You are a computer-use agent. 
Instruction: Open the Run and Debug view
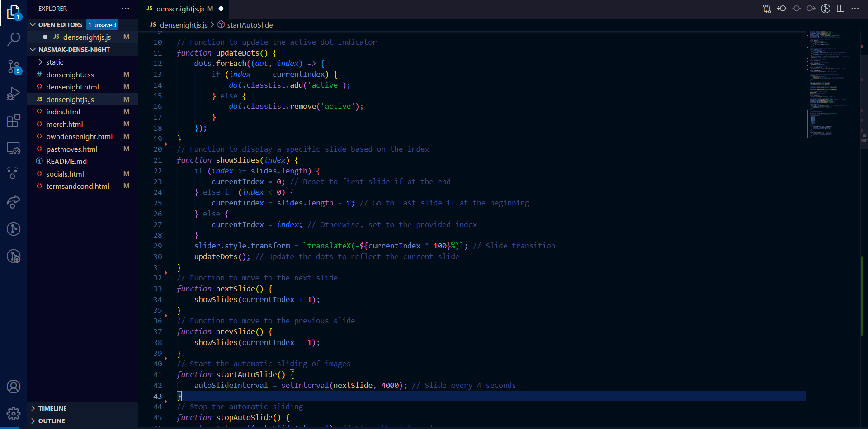tap(14, 93)
